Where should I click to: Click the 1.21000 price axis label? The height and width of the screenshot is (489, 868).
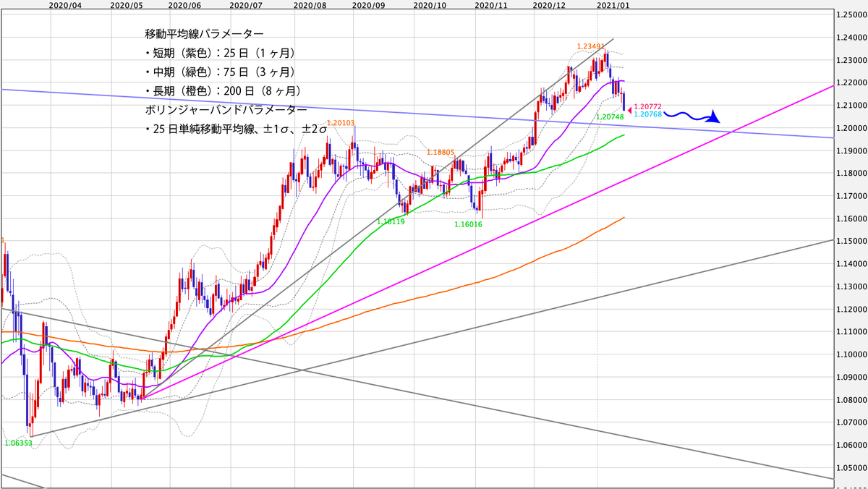(x=851, y=105)
